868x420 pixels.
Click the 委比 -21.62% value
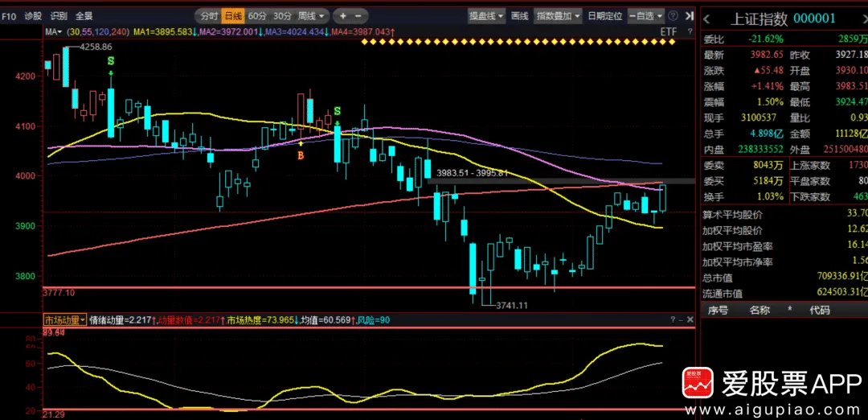(x=766, y=39)
